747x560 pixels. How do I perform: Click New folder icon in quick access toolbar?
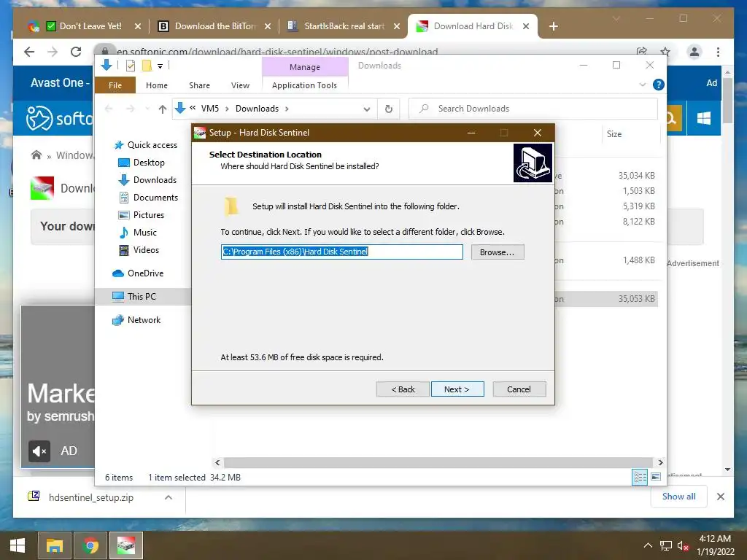pos(147,66)
